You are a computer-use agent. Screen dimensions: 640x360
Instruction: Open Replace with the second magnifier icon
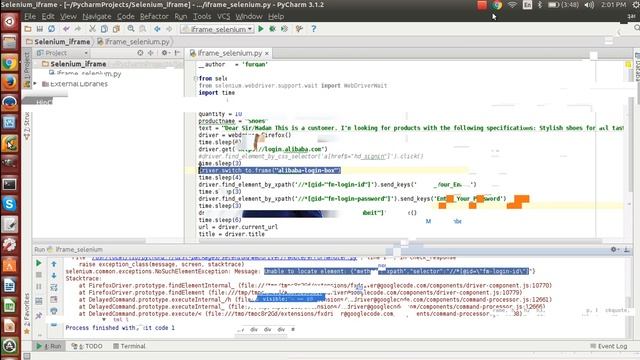(x=142, y=29)
